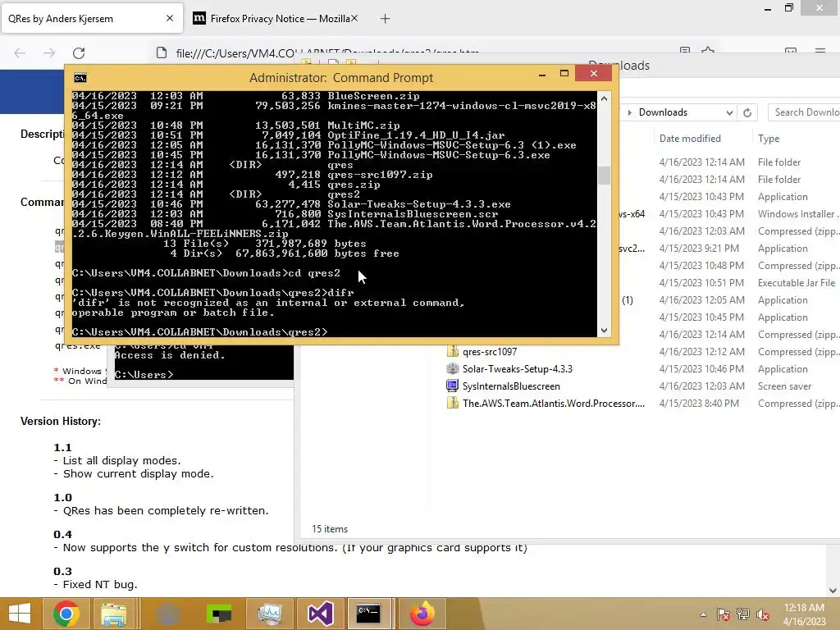Click the muted volume tray icon
The image size is (840, 630).
(762, 614)
